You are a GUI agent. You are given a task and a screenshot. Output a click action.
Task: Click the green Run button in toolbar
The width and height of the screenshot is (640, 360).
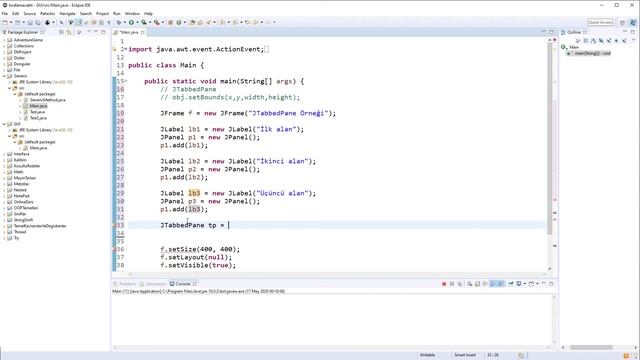point(131,22)
